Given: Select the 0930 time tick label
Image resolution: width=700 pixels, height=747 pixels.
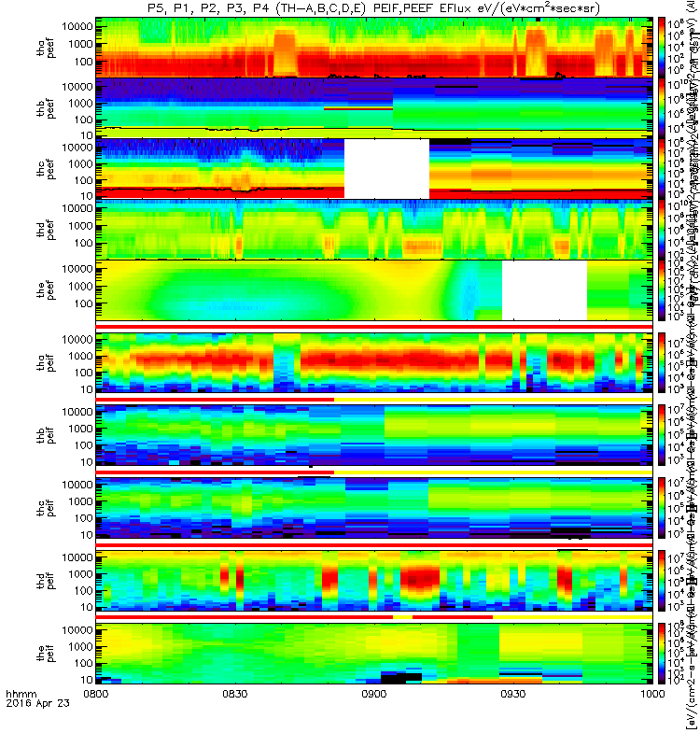Looking at the screenshot, I should tap(512, 694).
